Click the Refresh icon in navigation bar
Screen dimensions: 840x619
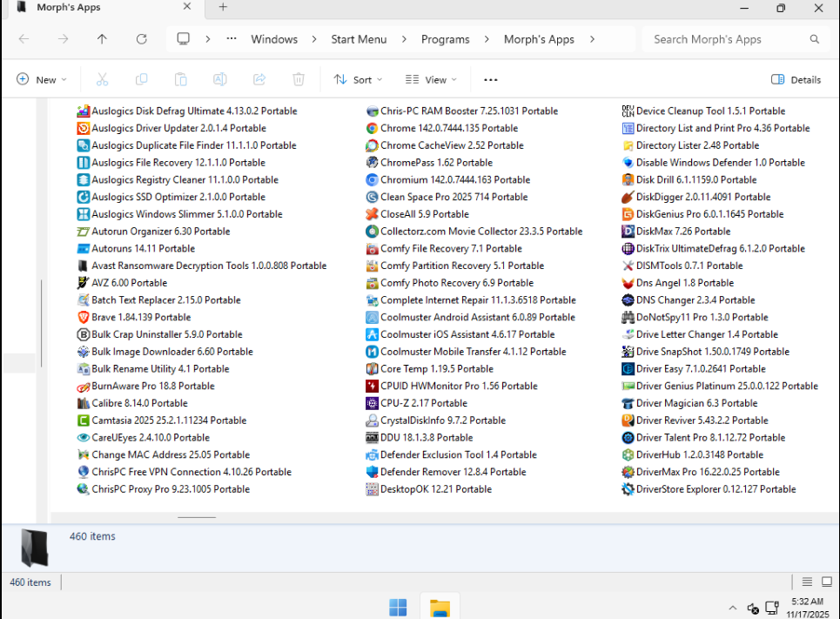[142, 39]
